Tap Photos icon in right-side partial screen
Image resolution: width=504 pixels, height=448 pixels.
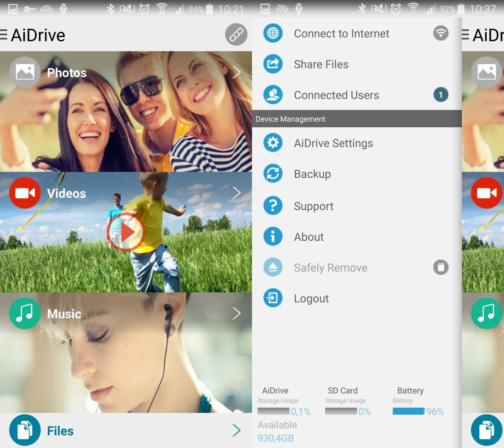487,72
